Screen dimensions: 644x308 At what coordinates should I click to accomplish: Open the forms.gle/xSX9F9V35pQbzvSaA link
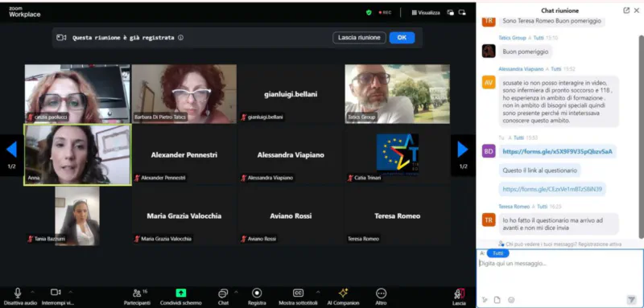click(x=557, y=151)
